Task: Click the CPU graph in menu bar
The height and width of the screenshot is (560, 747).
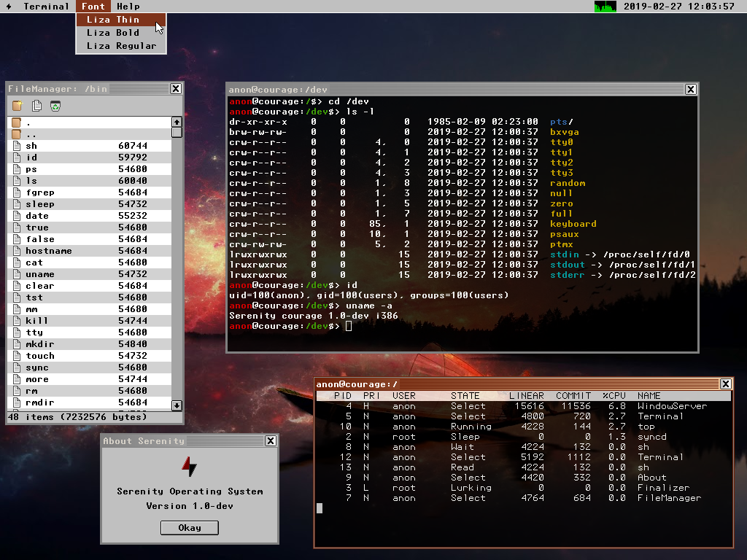Action: pos(605,7)
